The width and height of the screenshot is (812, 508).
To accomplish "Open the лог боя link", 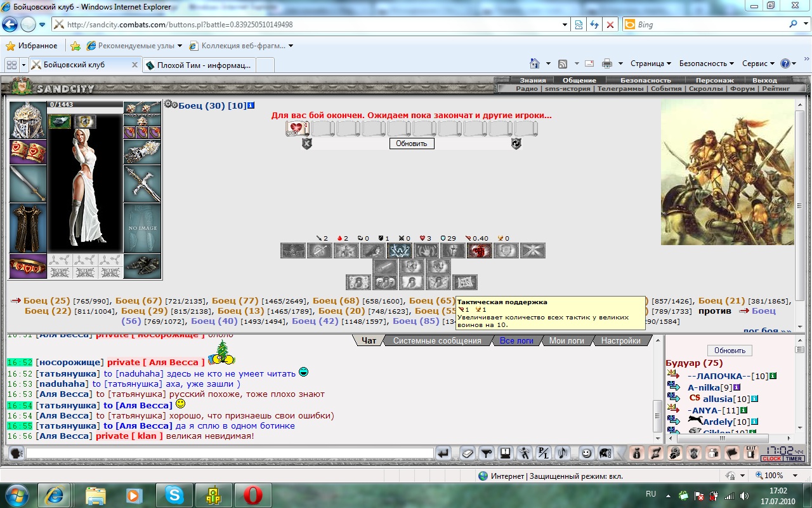I will click(767, 331).
